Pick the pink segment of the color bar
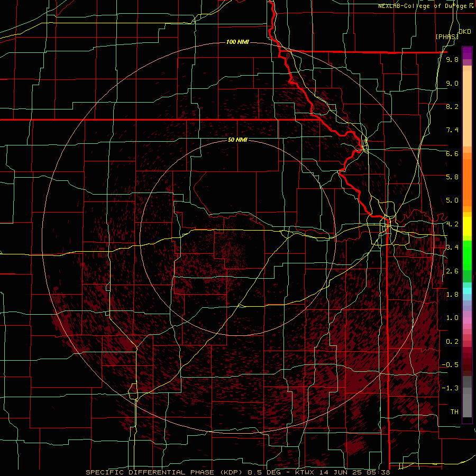 467,321
